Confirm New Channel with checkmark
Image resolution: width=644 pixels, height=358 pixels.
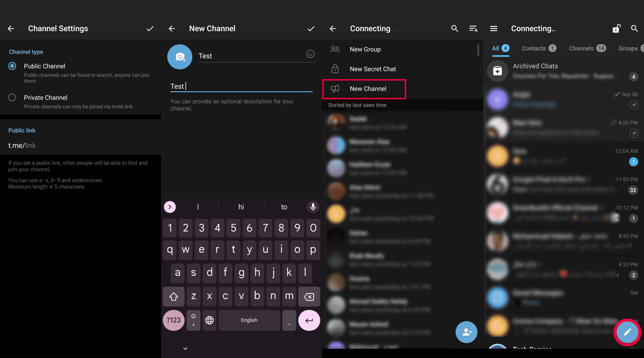click(311, 29)
